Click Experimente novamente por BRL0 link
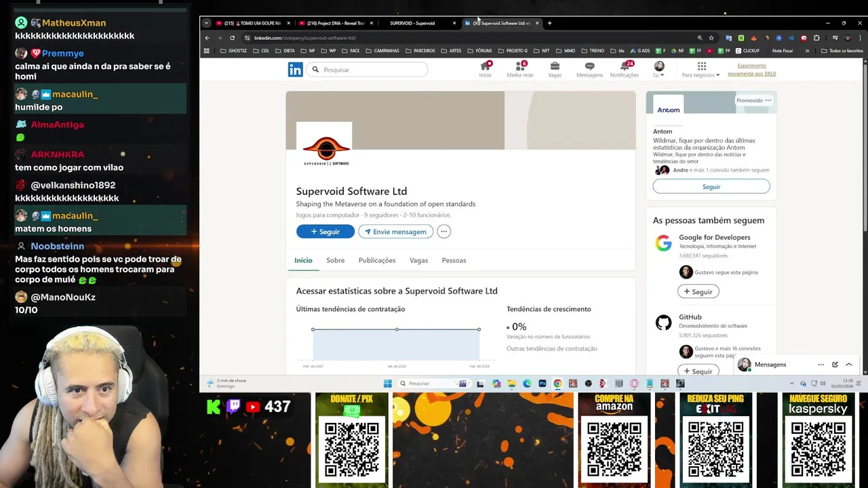The image size is (868, 488). 751,70
